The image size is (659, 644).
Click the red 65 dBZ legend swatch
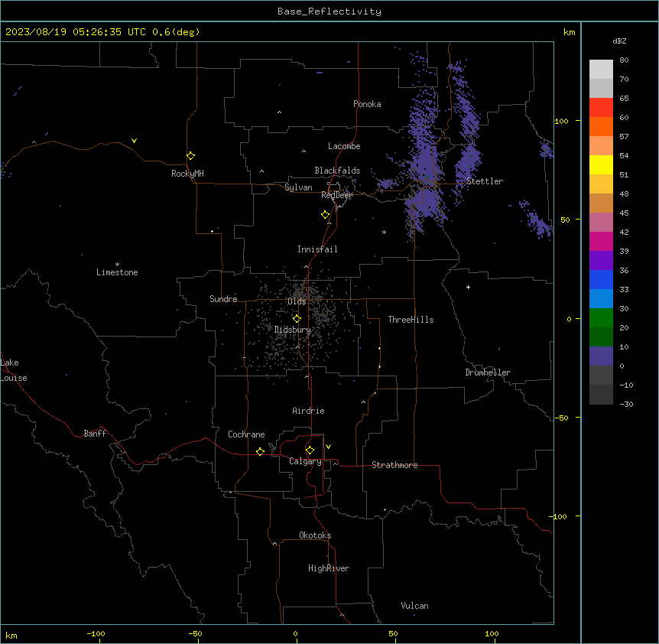coord(601,107)
